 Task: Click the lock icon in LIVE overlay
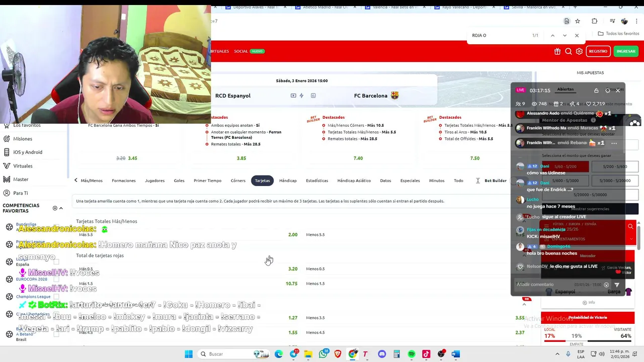pos(596,90)
